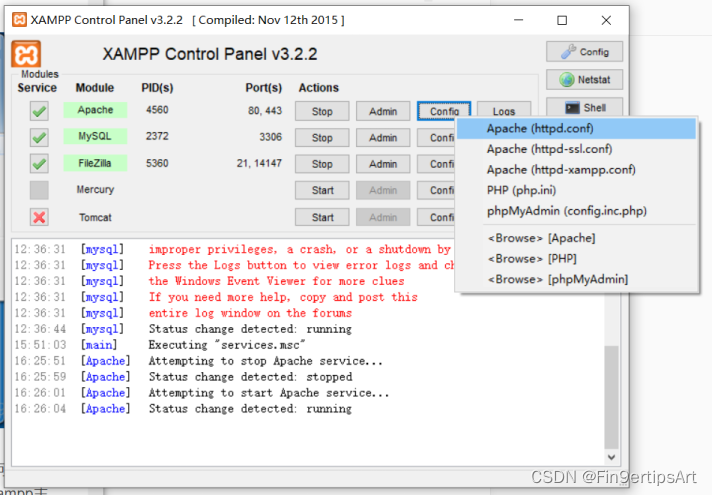The width and height of the screenshot is (712, 495).
Task: Click the XAMPP logo in the title bar
Action: [x=19, y=20]
